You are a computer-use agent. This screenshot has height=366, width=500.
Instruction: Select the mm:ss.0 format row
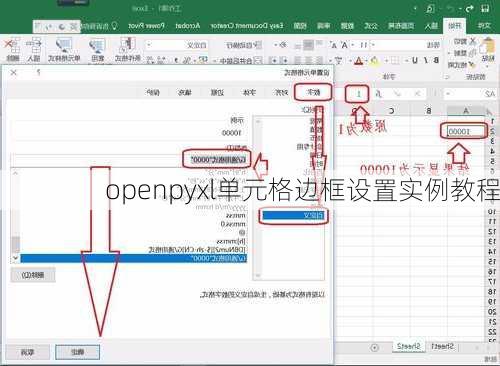point(134,224)
